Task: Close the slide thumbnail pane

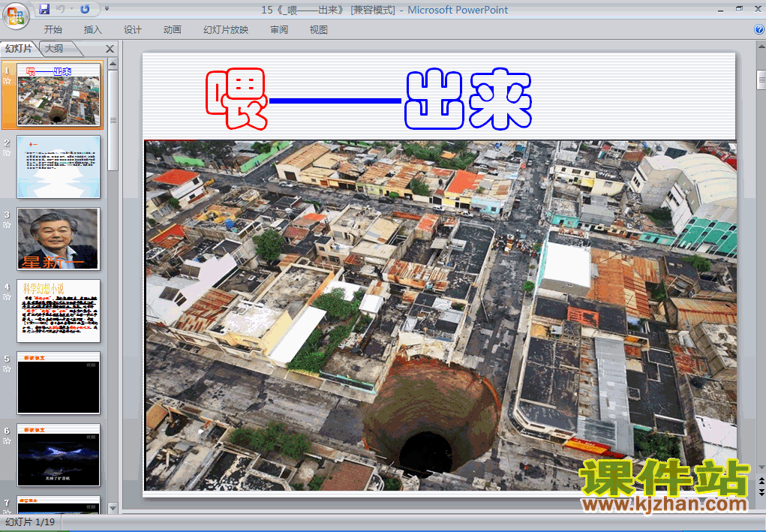Action: coord(110,49)
